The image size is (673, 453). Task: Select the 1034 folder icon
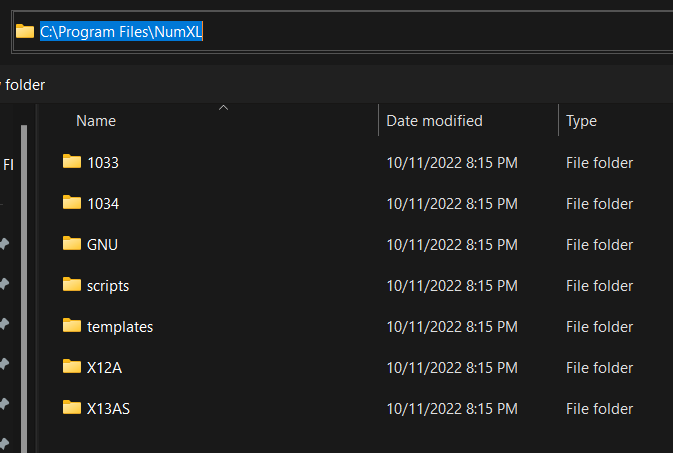pos(72,202)
